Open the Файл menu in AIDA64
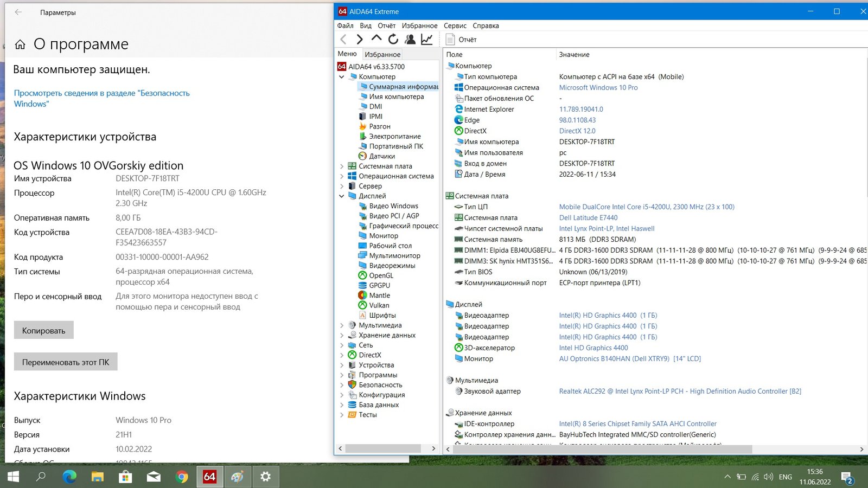 [345, 25]
